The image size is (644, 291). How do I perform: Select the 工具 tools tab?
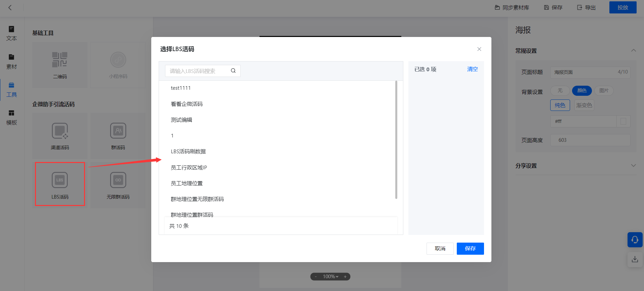[x=11, y=90]
